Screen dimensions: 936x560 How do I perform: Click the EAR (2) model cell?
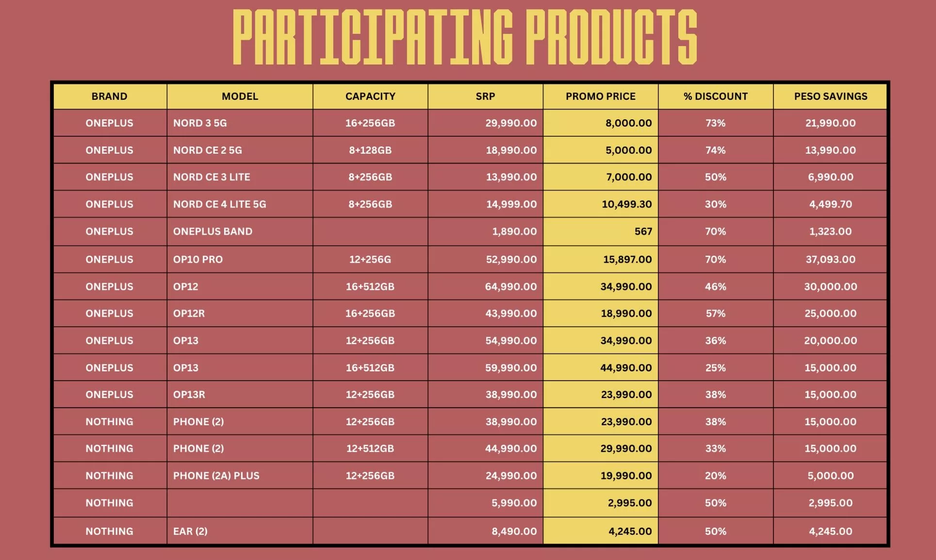(x=190, y=531)
